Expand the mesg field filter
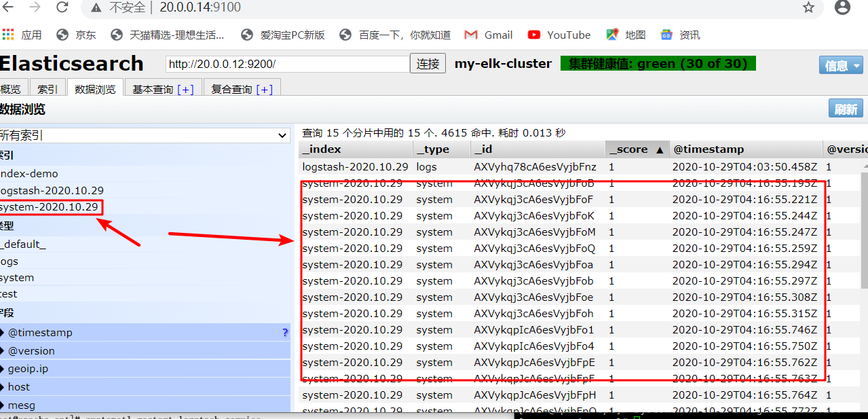This screenshot has height=419, width=868. pos(145,405)
